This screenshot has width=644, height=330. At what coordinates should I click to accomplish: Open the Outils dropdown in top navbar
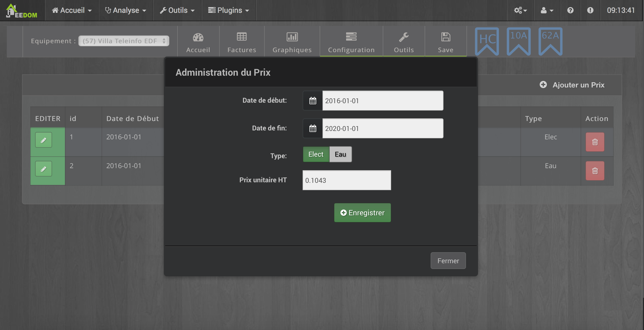click(x=177, y=10)
